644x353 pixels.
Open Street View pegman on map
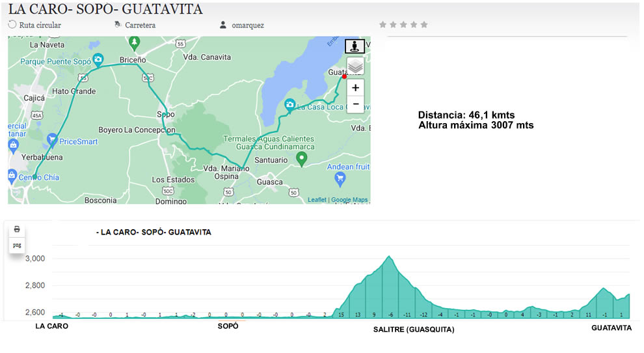[355, 47]
